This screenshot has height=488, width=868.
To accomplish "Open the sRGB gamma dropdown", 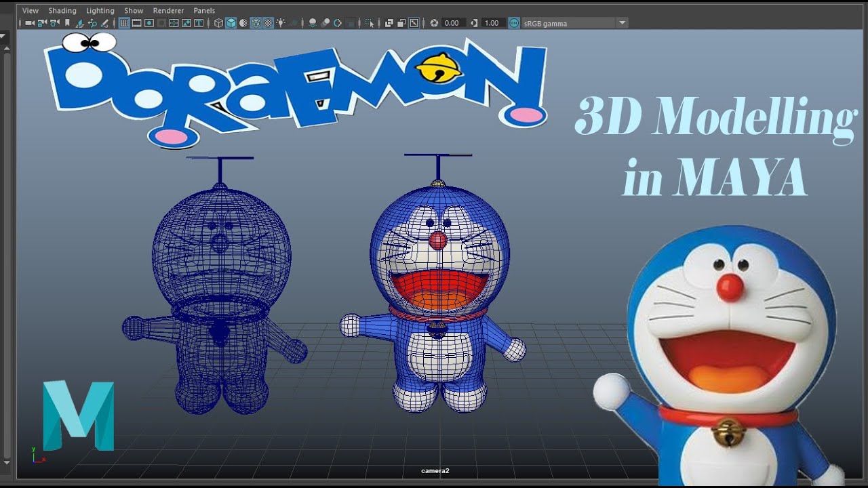I will coord(575,23).
